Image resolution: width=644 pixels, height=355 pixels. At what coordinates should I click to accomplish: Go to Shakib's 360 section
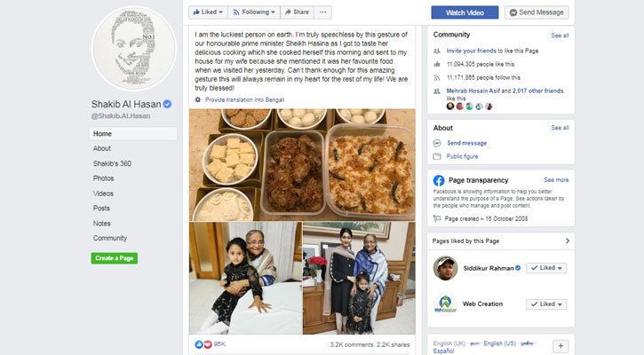point(112,163)
